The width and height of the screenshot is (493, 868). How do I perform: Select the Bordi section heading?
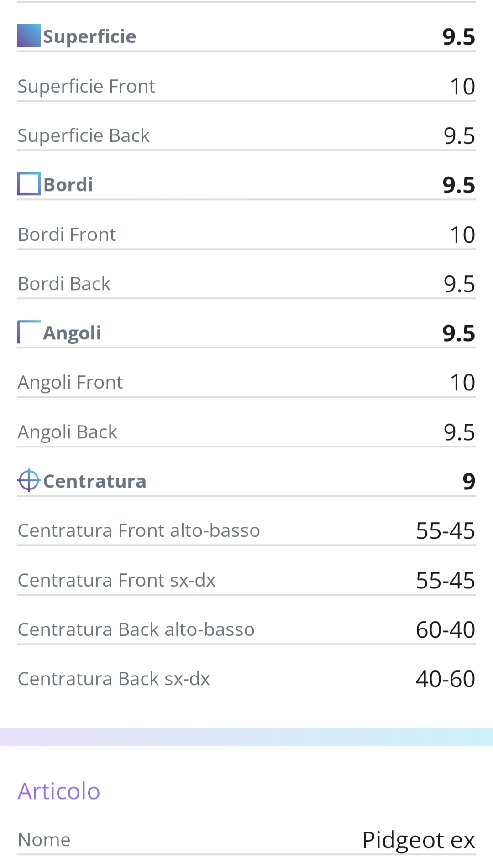coord(68,185)
